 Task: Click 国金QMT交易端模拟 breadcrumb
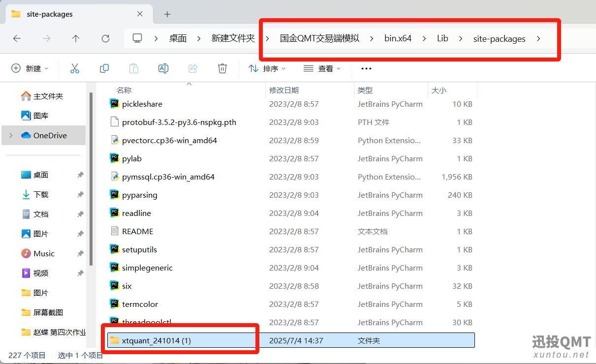click(320, 38)
